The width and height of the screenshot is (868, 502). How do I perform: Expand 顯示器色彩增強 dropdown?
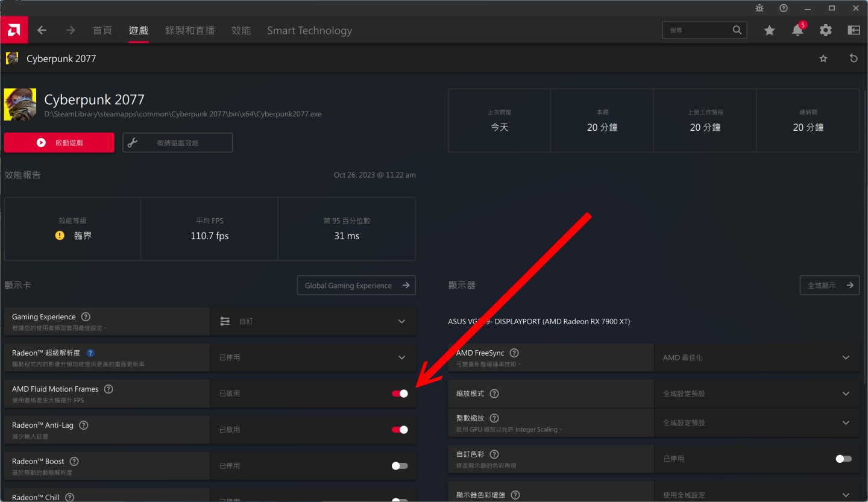click(757, 493)
